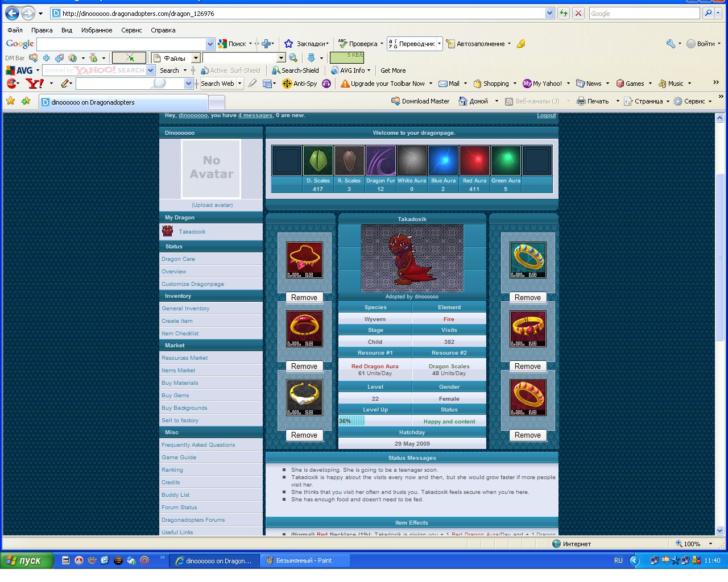Click the Google toolbar wrench settings icon
728x582 pixels.
point(671,44)
